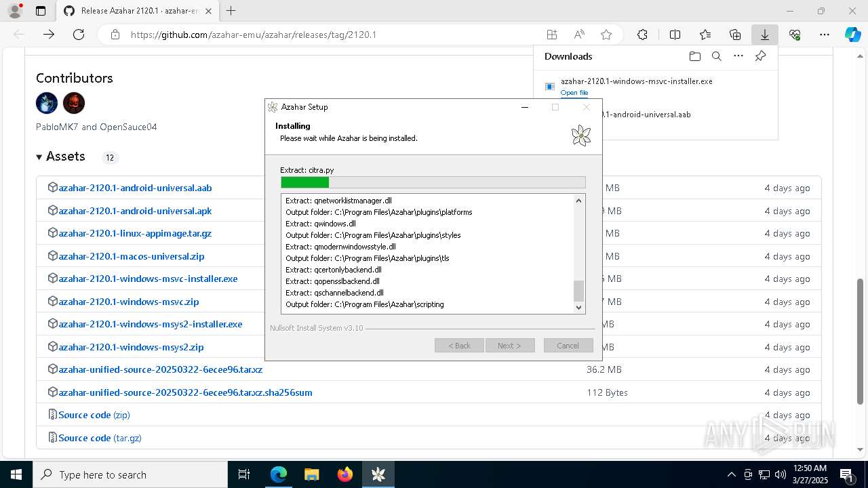The image size is (868, 488).
Task: Download Source code (zip)
Action: pos(94,415)
